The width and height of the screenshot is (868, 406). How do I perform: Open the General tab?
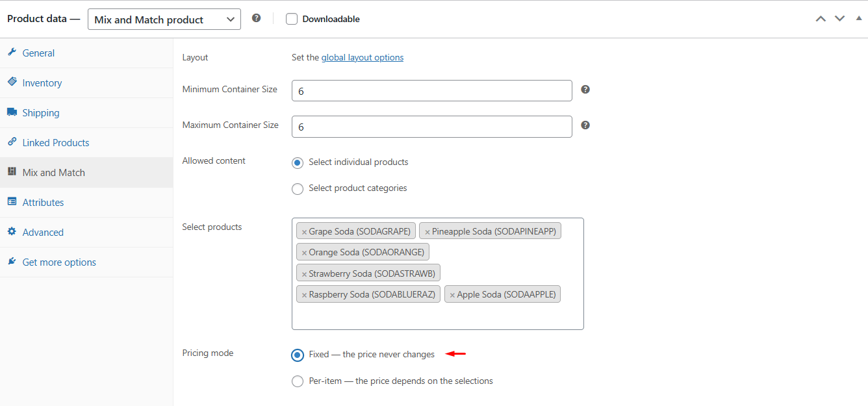(x=86, y=53)
